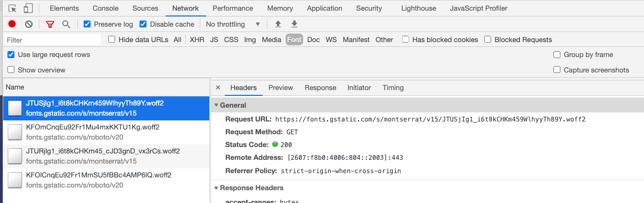This screenshot has height=203, width=644.
Task: Open the network search magnifier
Action: [x=66, y=24]
